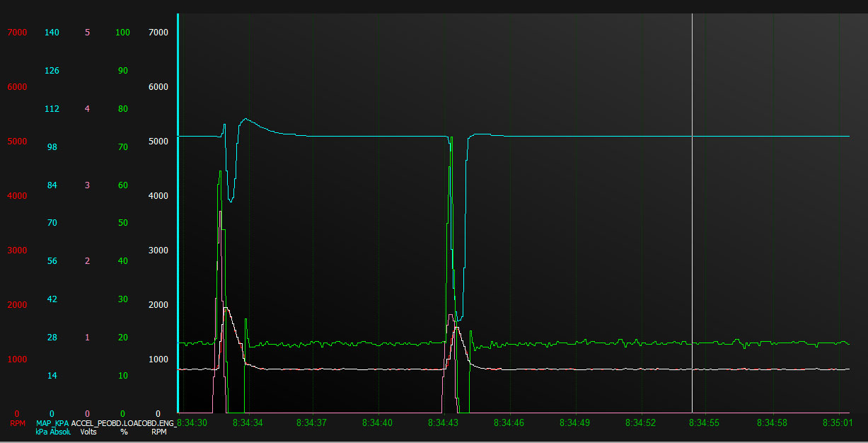Click the 8:34:43 time axis label
This screenshot has height=443, width=868.
tap(444, 422)
